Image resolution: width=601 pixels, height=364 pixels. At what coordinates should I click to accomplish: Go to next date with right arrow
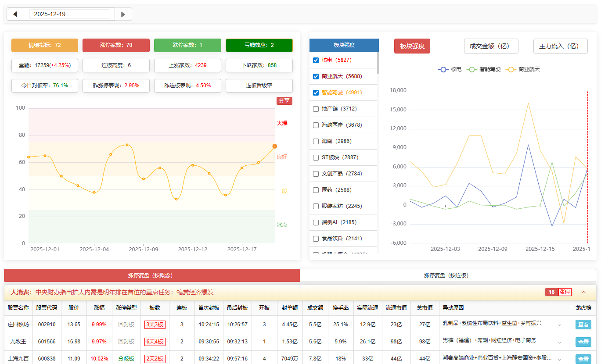(x=123, y=14)
